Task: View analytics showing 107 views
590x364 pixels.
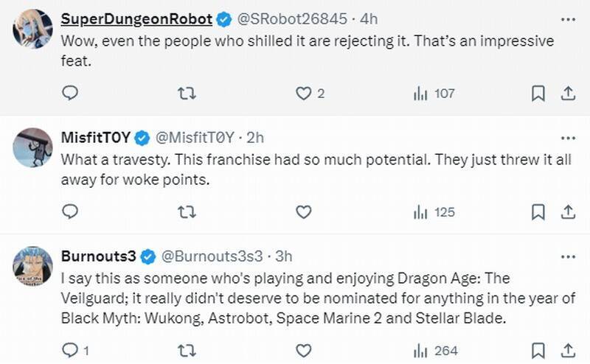Action: coord(434,94)
